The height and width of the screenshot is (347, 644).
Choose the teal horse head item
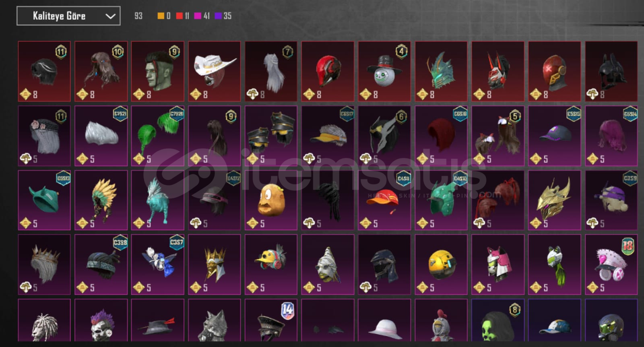tap(158, 200)
